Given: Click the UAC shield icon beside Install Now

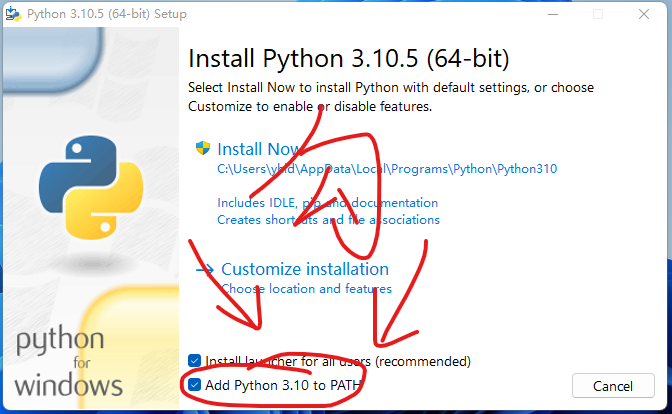Looking at the screenshot, I should click(203, 148).
